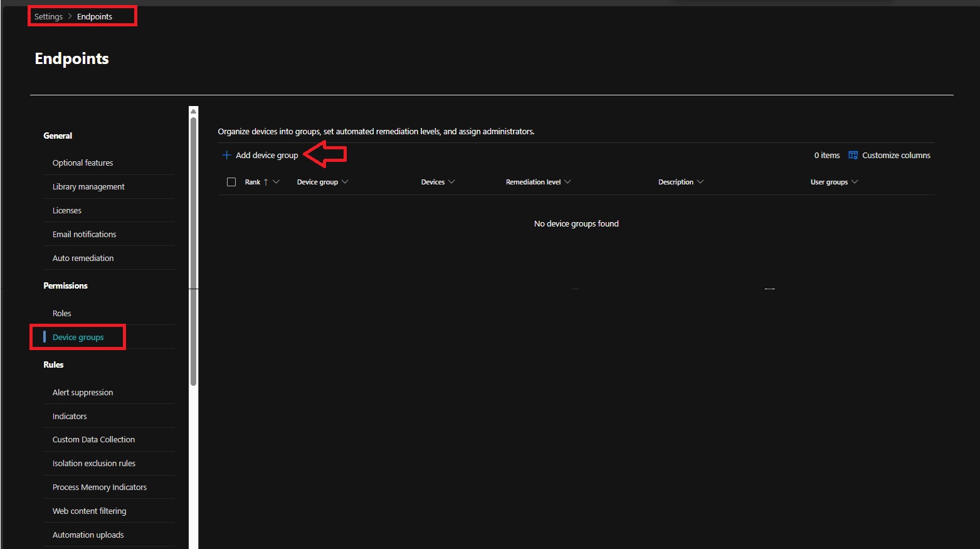Click the Description column header
This screenshot has height=549, width=980.
[x=676, y=182]
